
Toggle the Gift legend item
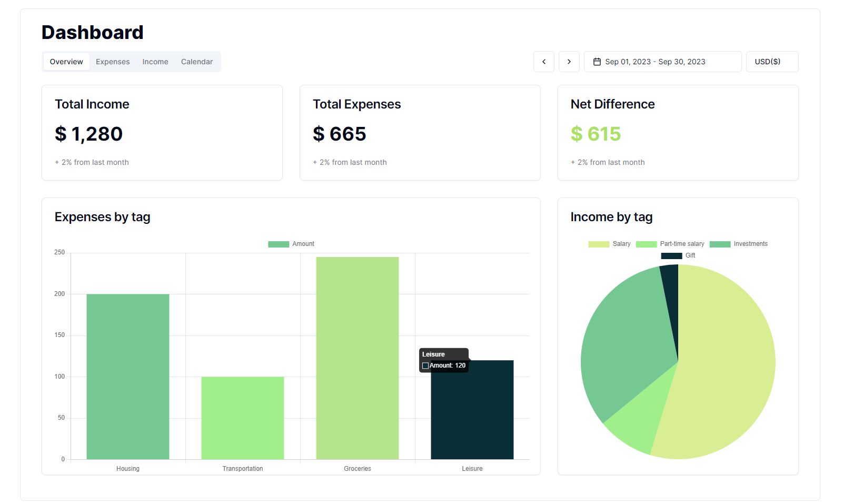click(678, 255)
